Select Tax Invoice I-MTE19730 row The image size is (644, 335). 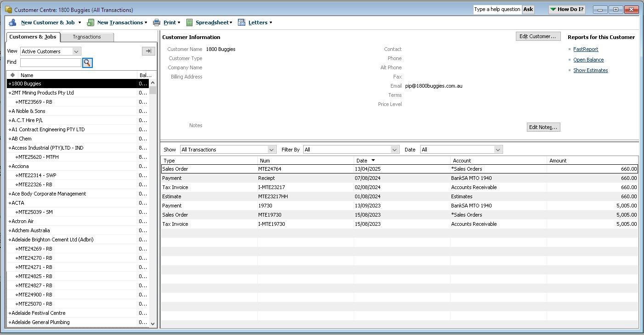[x=399, y=224]
